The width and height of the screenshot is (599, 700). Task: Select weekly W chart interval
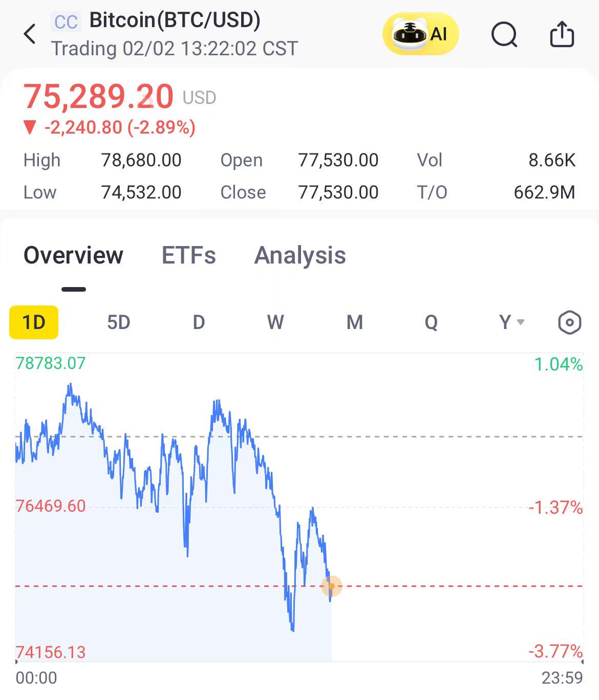pyautogui.click(x=275, y=322)
